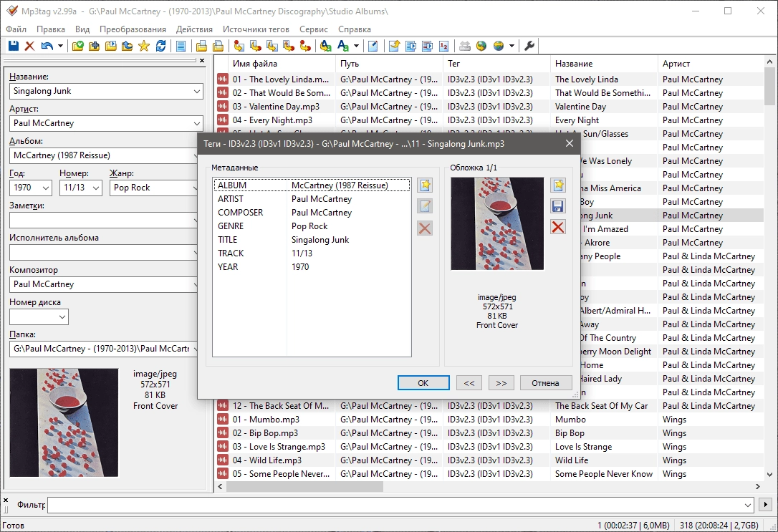
Task: Expand the Номер dropdown showing 11/13
Action: [96, 188]
